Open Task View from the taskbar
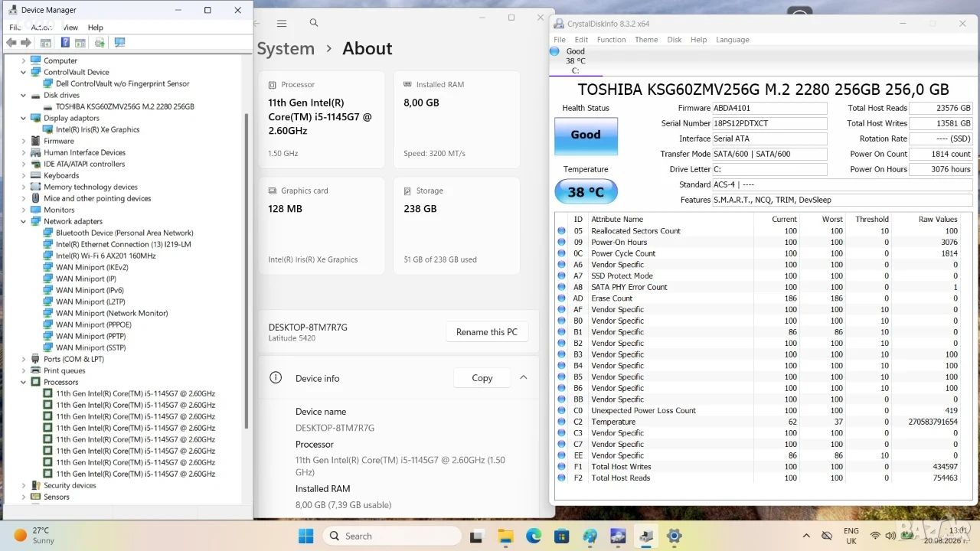 [477, 536]
